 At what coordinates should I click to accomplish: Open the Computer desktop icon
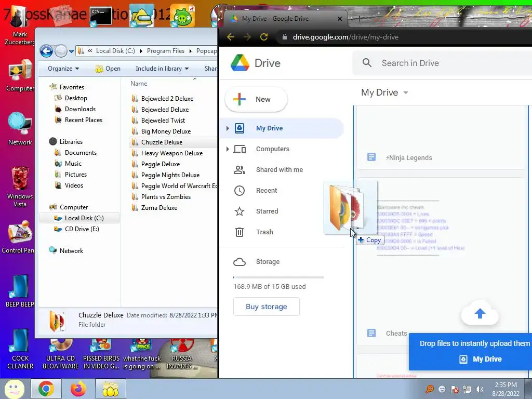click(20, 75)
